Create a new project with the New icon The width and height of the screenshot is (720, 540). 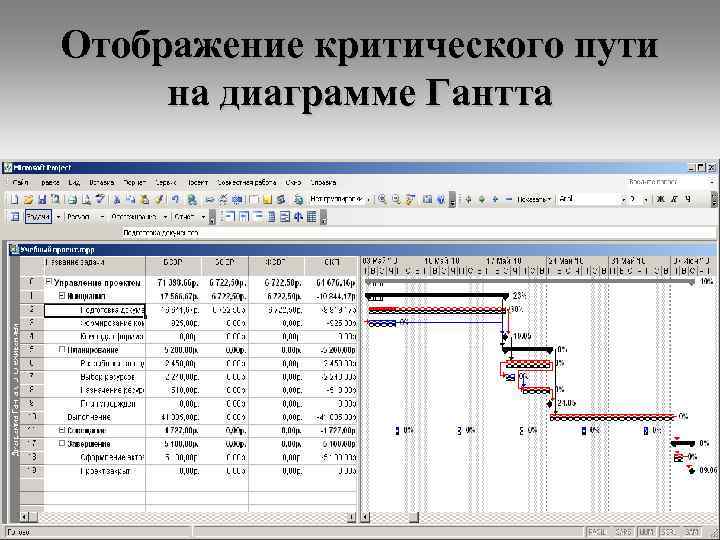[14, 199]
